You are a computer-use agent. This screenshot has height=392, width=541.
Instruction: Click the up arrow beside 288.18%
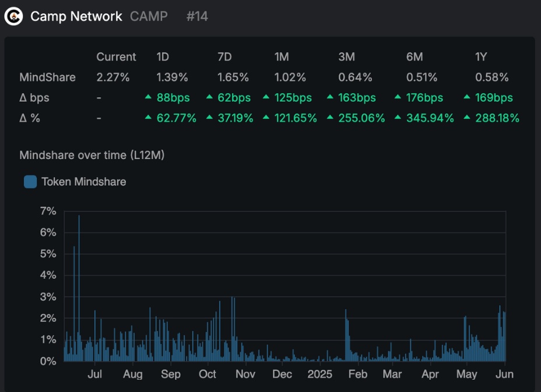[467, 117]
